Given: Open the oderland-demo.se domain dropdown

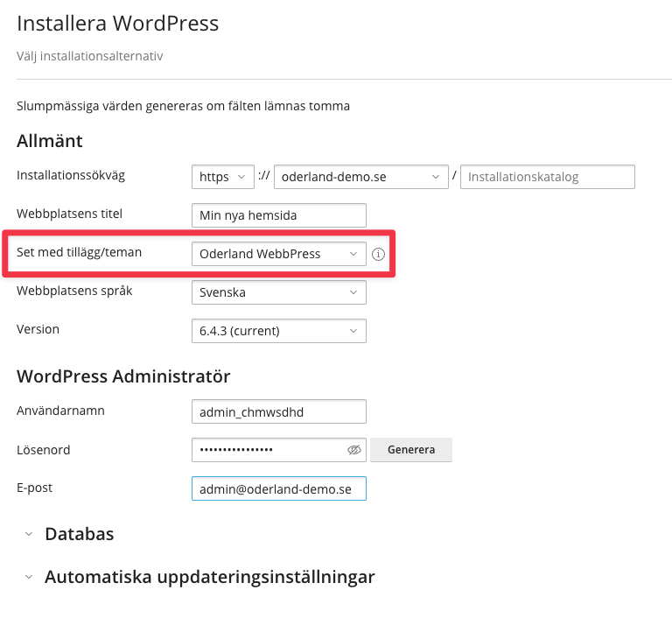Looking at the screenshot, I should tap(360, 177).
